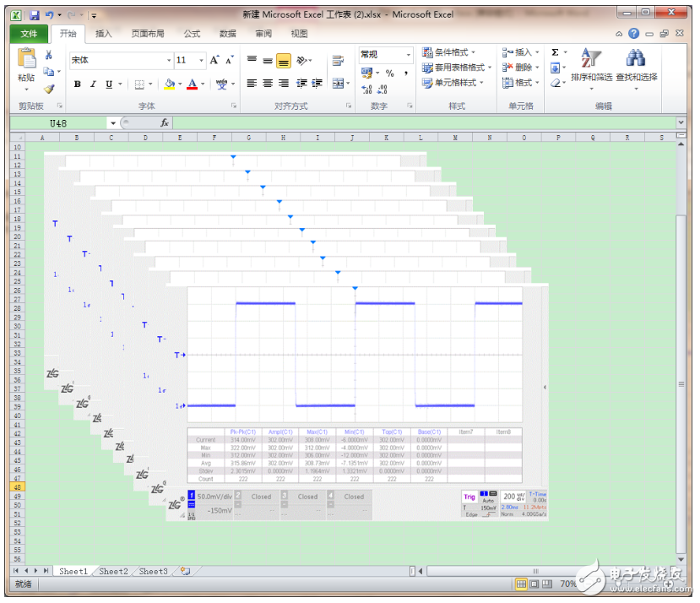Click the AutoSum sigma icon

tap(555, 52)
